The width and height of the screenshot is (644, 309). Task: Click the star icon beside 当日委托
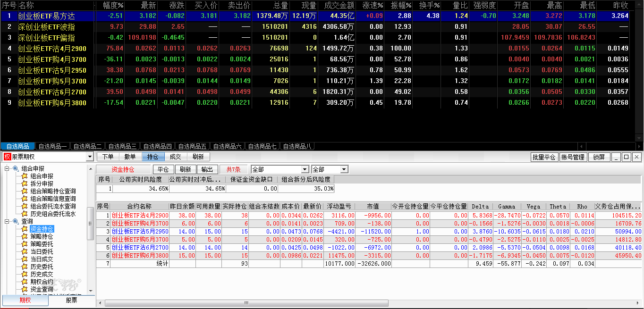tap(25, 251)
